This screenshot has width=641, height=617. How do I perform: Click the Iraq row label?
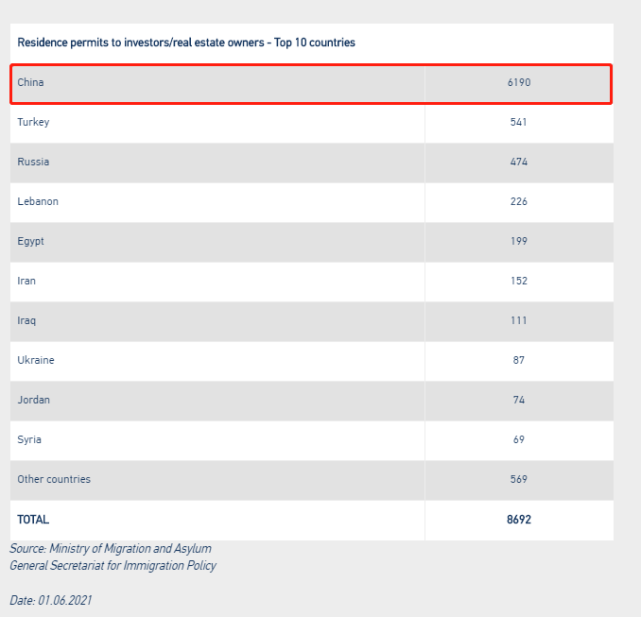click(26, 321)
